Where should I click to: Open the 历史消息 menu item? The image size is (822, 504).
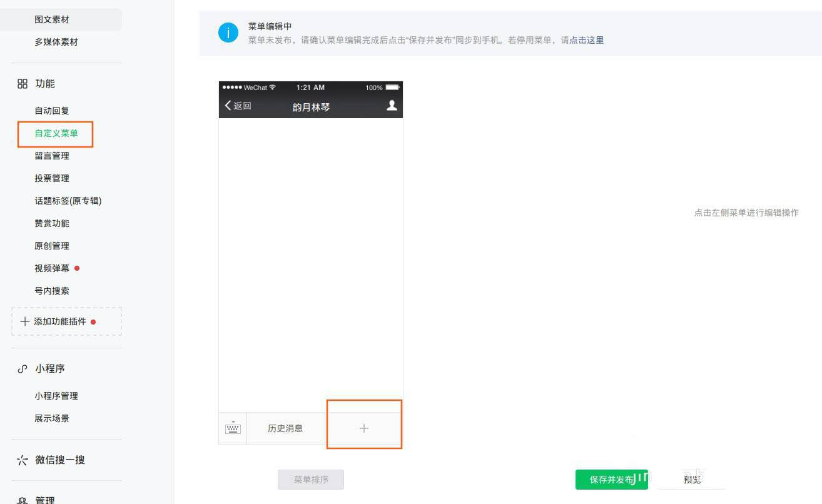tap(286, 428)
